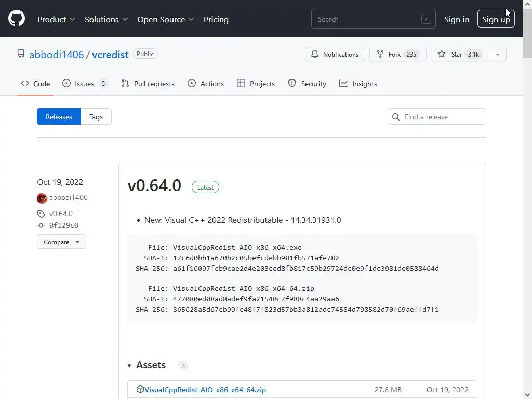This screenshot has width=532, height=399.
Task: Open the star lists dropdown arrow
Action: [498, 54]
